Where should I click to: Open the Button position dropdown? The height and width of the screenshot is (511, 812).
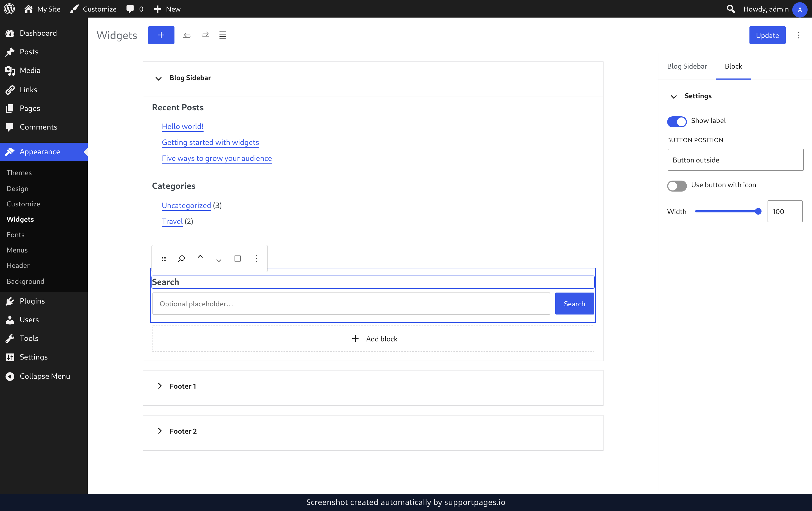pos(735,160)
